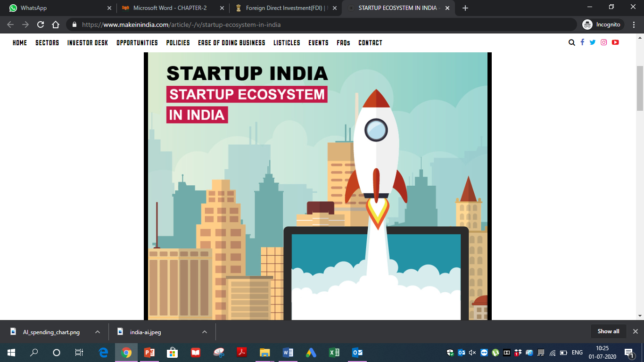This screenshot has height=362, width=644.
Task: Open Wi-Fi network tray icon
Action: (553, 353)
